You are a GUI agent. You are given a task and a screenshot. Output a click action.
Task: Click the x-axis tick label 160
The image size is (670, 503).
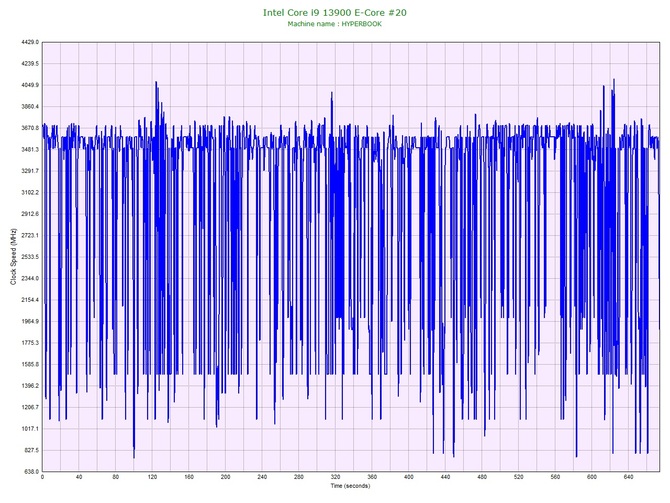coord(189,477)
